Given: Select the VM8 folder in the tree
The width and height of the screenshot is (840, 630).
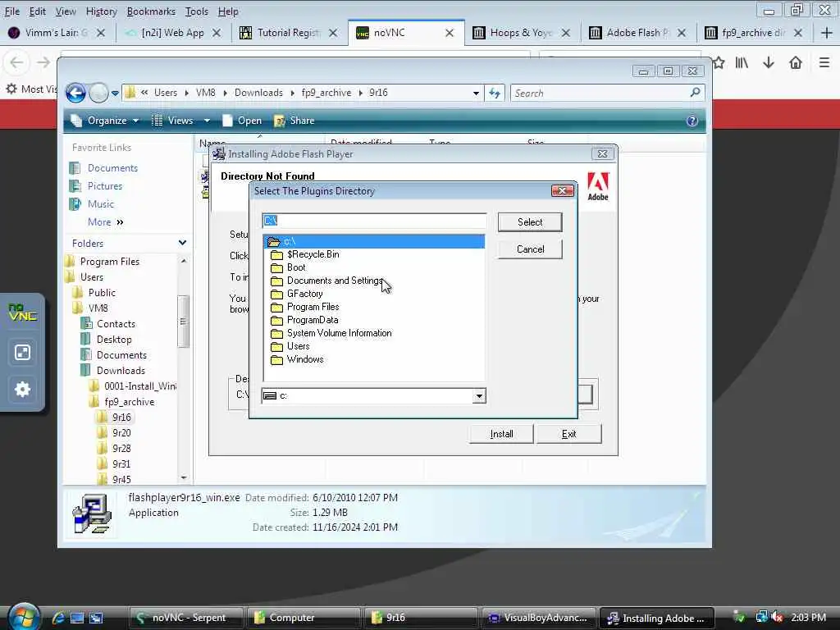Looking at the screenshot, I should click(x=98, y=308).
